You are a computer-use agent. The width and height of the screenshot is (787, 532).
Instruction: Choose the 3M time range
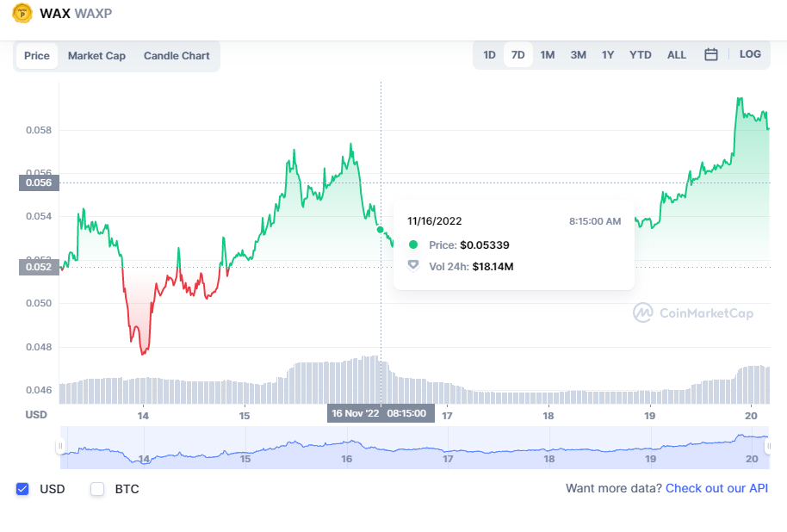point(578,55)
